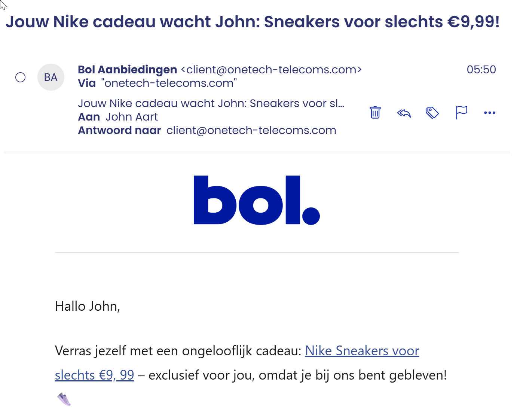
Task: Flag this message with the flag icon
Action: pyautogui.click(x=461, y=112)
